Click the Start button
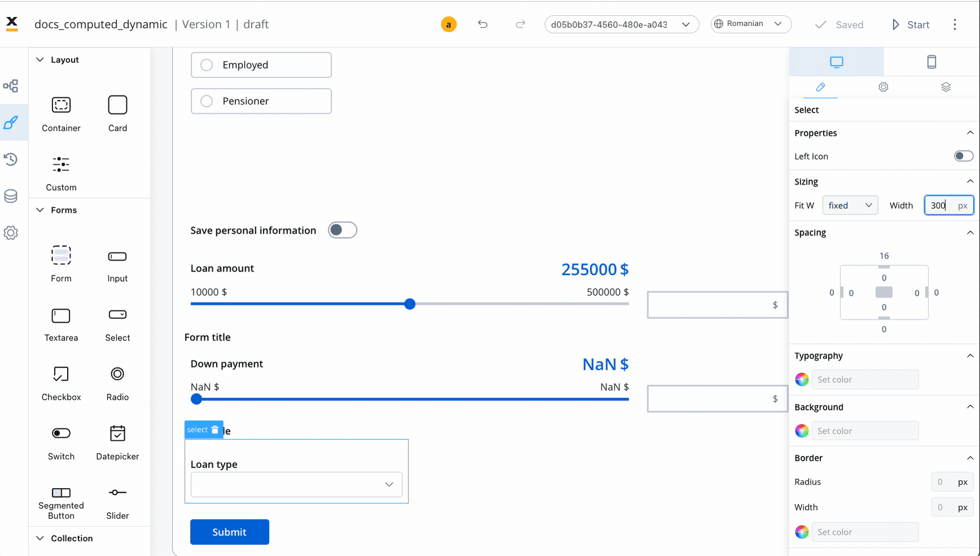Viewport: 980px width, 556px height. tap(911, 24)
